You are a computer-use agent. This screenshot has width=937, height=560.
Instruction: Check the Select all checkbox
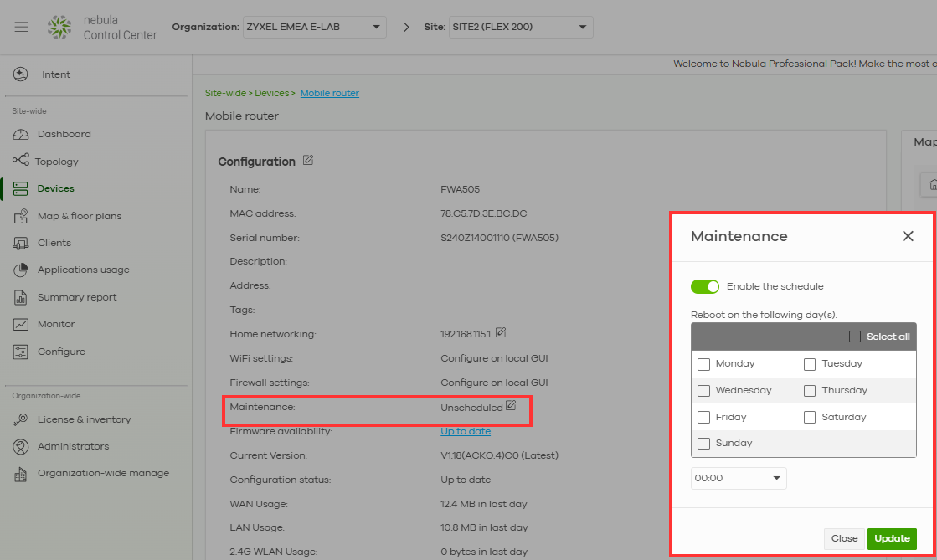pyautogui.click(x=855, y=337)
